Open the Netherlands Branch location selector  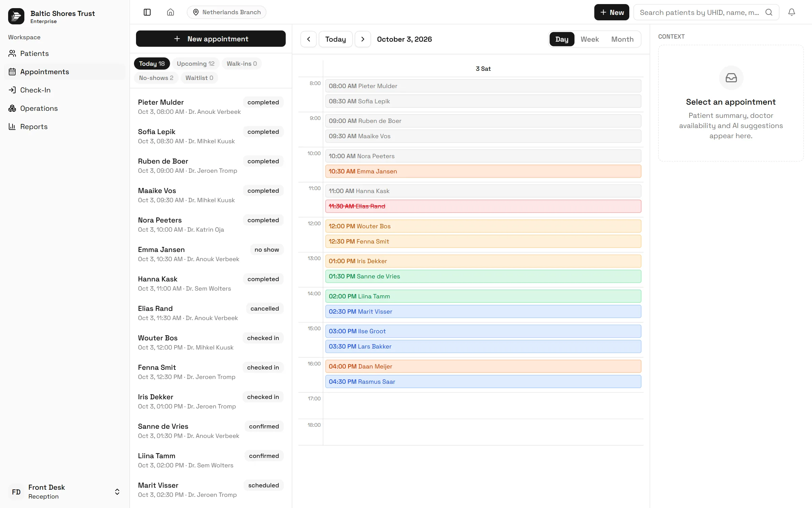[227, 12]
